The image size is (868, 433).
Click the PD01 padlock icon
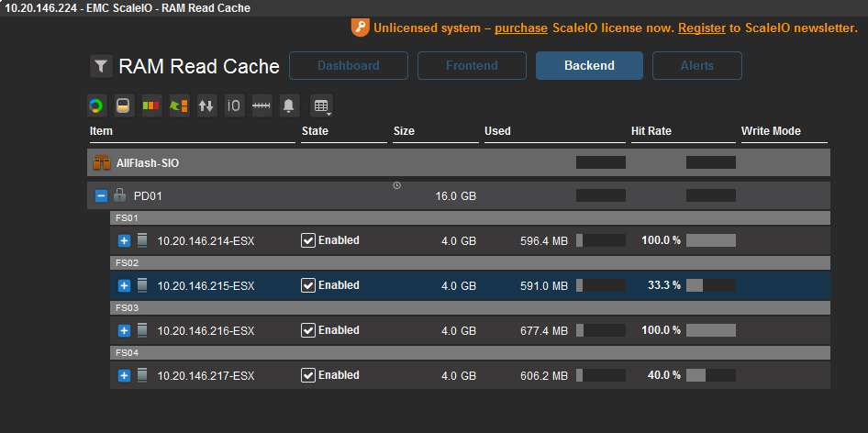tap(119, 194)
